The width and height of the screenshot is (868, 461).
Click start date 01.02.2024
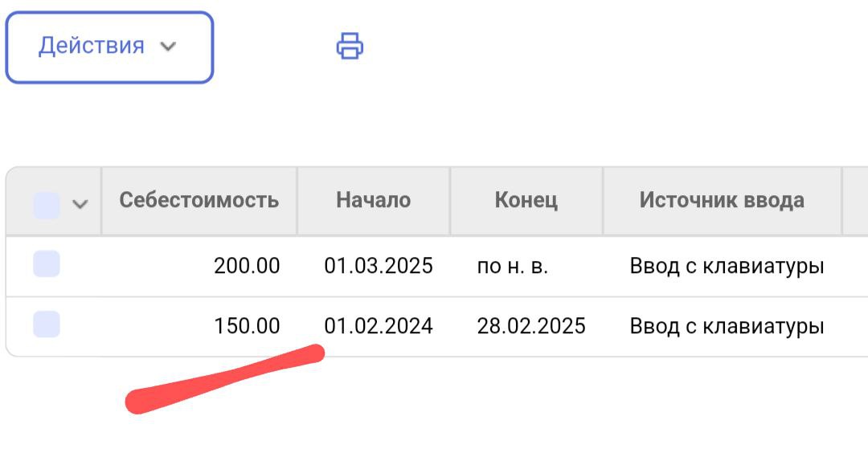click(x=379, y=326)
